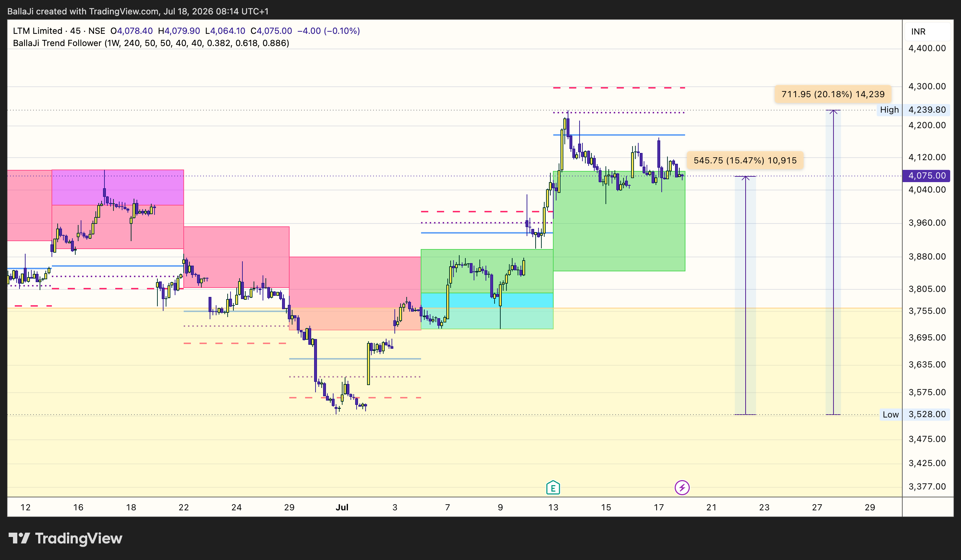This screenshot has width=961, height=560.
Task: Click date 22 on time axis
Action: (184, 507)
